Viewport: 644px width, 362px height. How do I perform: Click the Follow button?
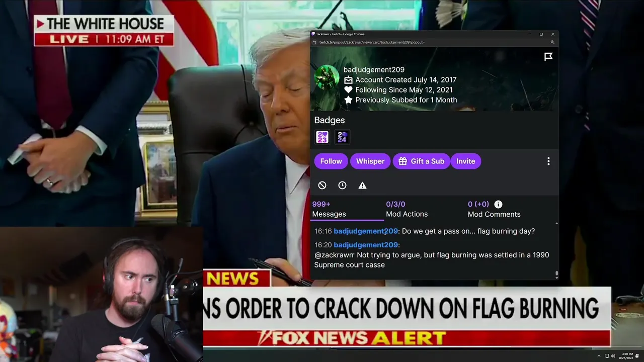331,161
